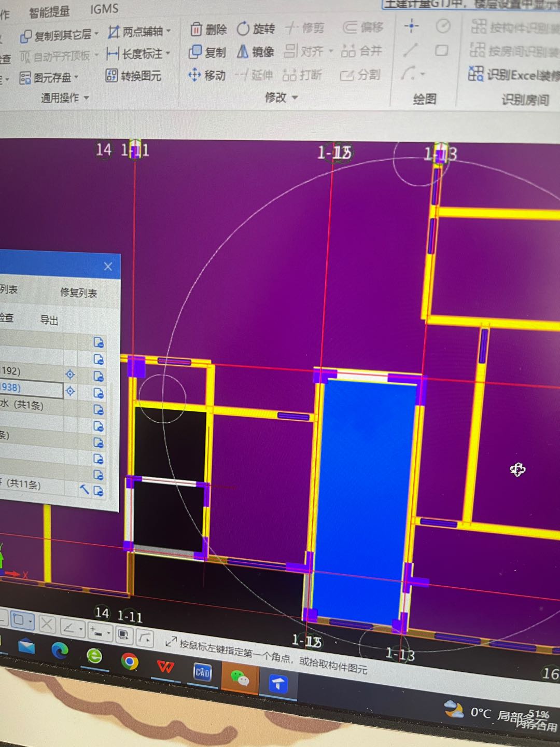560x747 pixels.
Task: Open the arc tool dropdown arrow
Action: pos(422,75)
